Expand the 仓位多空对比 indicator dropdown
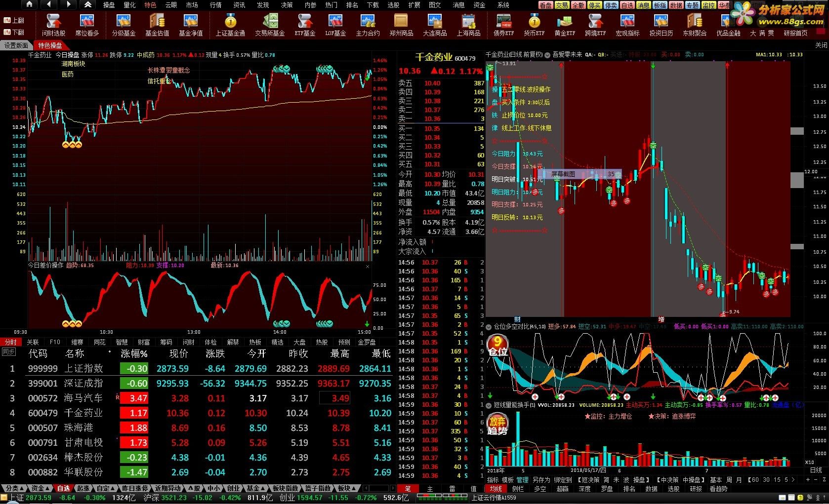 (x=489, y=327)
